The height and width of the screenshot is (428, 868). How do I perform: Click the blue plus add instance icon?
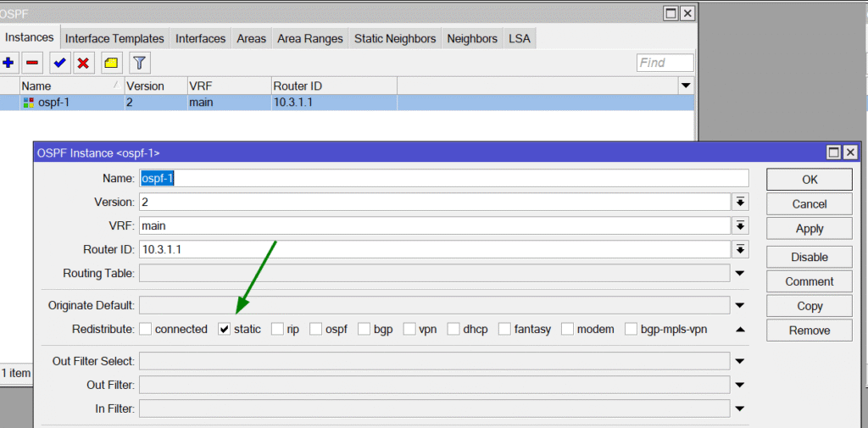coord(8,63)
